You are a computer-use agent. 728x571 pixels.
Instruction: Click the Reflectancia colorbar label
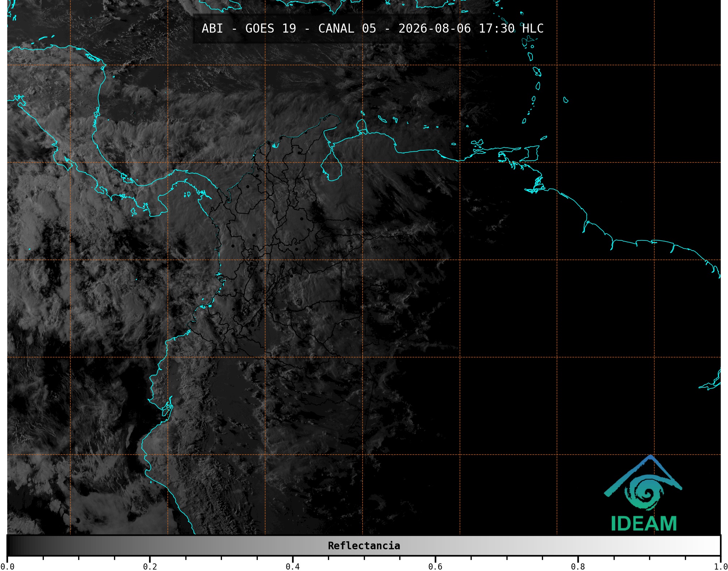click(364, 546)
